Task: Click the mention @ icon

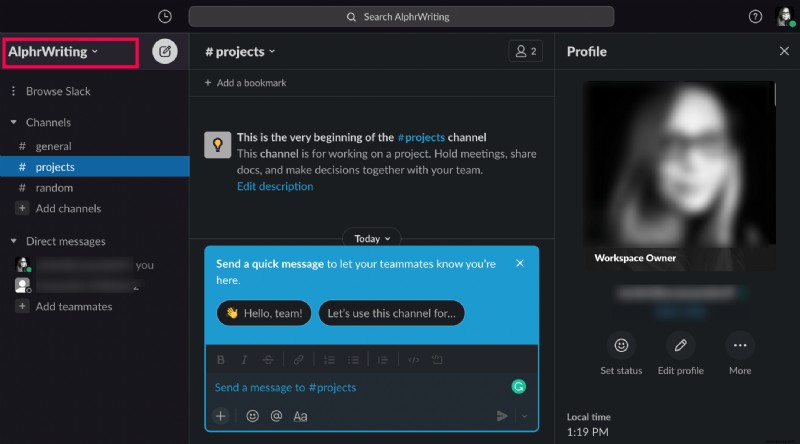Action: pyautogui.click(x=276, y=416)
